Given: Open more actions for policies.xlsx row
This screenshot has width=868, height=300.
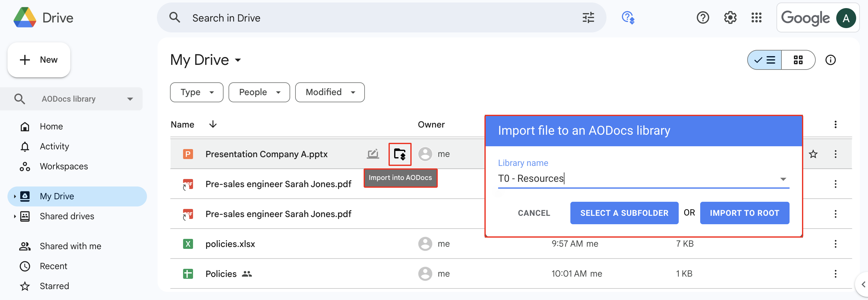Looking at the screenshot, I should (x=835, y=244).
